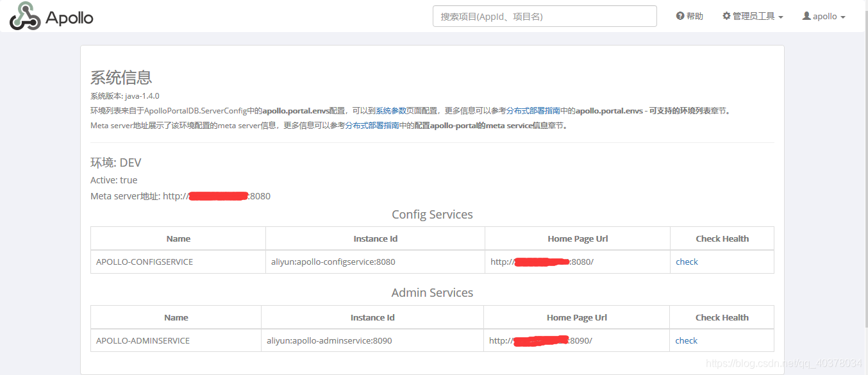Image resolution: width=868 pixels, height=375 pixels.
Task: Click the 系统版本: java-1.4.0 text
Action: (125, 96)
